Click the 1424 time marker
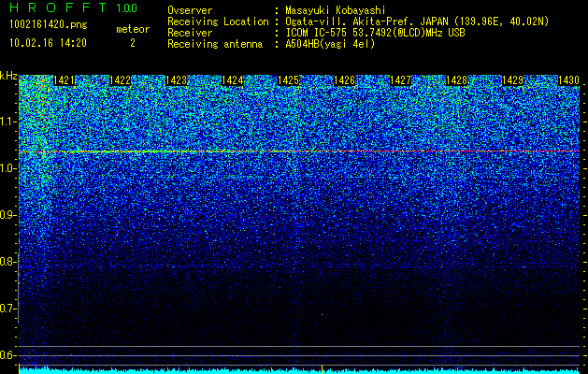The height and width of the screenshot is (374, 588). [232, 80]
